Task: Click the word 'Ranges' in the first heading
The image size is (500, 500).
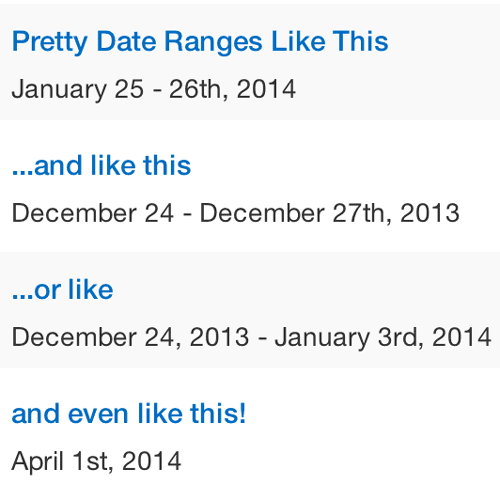Action: (x=214, y=42)
